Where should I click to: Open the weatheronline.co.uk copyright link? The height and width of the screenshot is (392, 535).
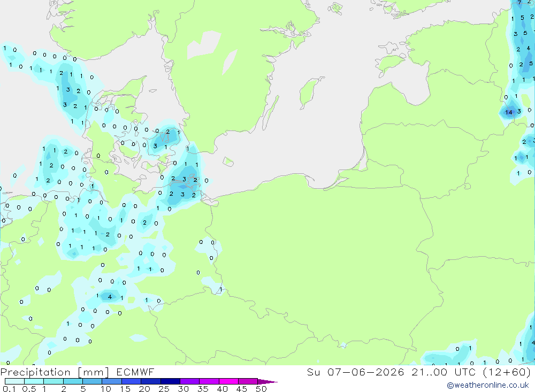point(488,385)
